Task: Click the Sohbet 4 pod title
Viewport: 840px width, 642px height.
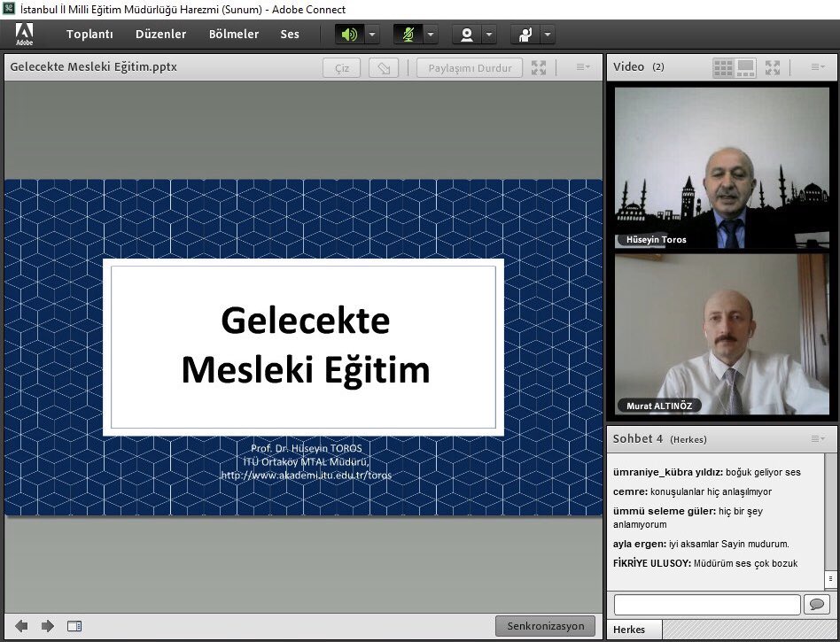Action: coord(637,439)
